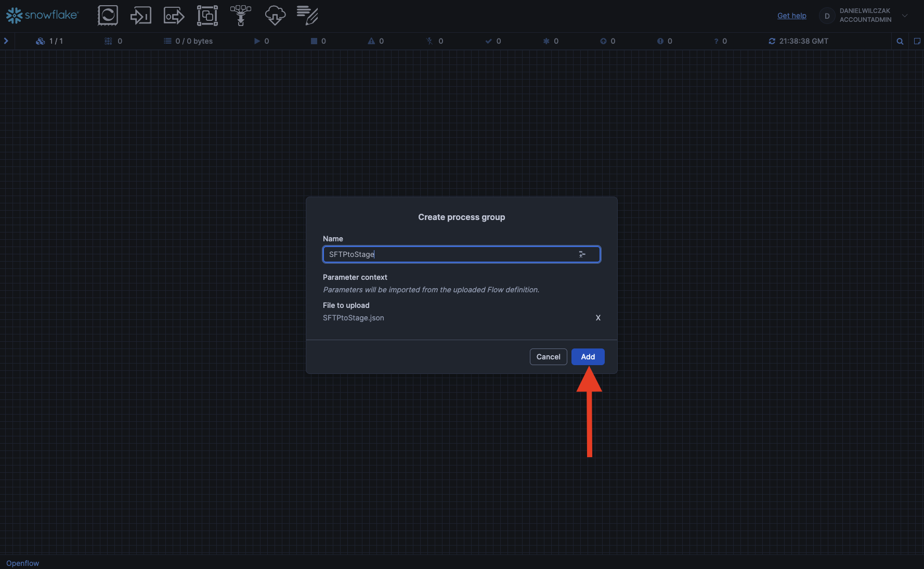The image size is (924, 569).
Task: Open the DANIELWILCZAK account dropdown
Action: [x=905, y=16]
